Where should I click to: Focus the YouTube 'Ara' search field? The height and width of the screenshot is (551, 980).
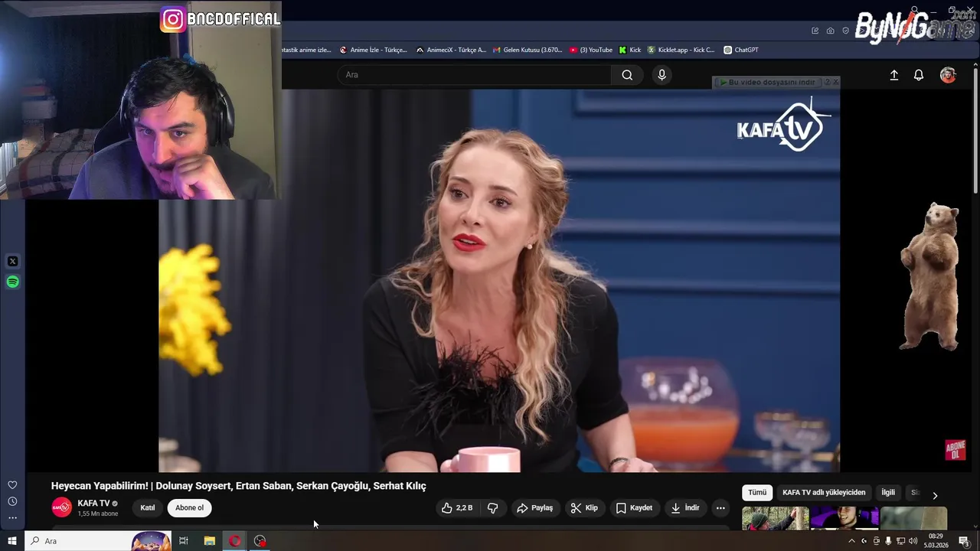475,75
